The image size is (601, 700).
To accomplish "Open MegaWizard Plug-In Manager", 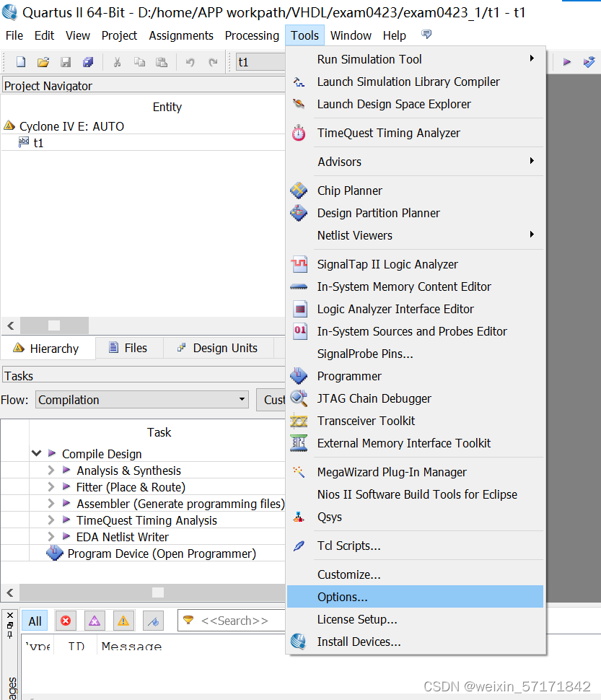I will coord(415,472).
